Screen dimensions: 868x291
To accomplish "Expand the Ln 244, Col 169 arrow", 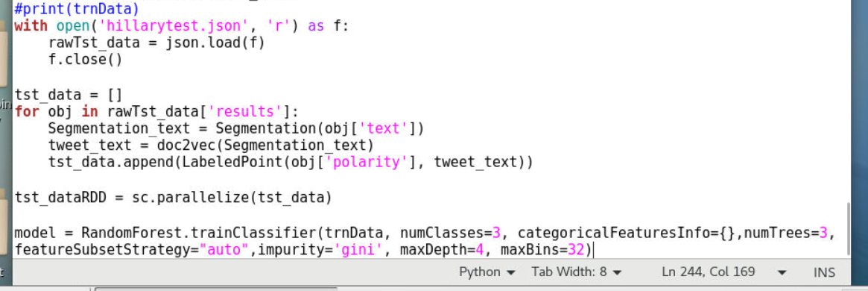I will tap(782, 272).
